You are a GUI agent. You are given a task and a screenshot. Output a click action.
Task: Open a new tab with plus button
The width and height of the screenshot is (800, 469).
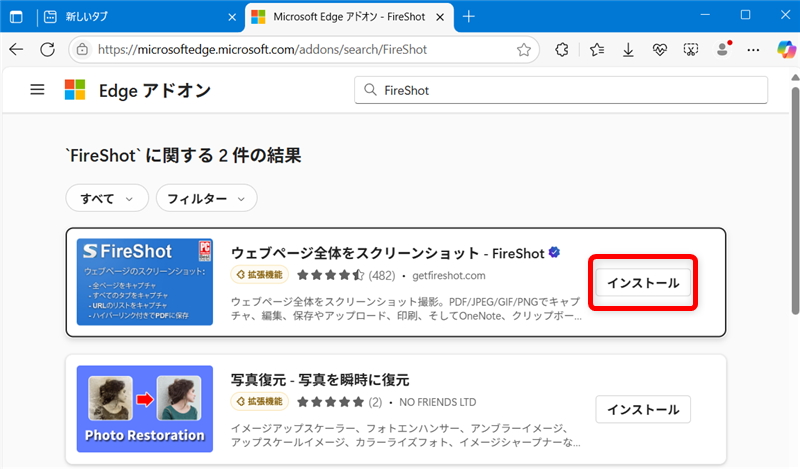(469, 16)
